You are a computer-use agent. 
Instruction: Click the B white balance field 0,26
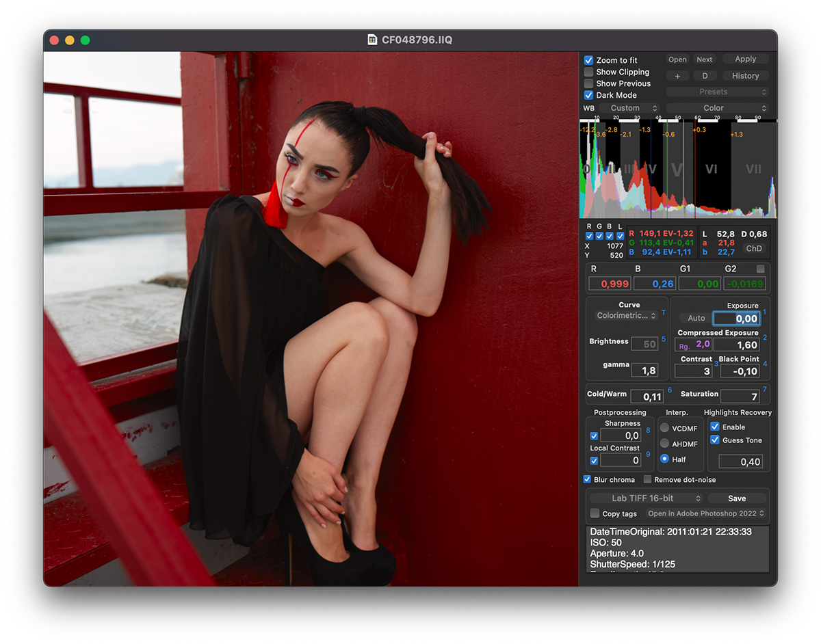pyautogui.click(x=655, y=284)
